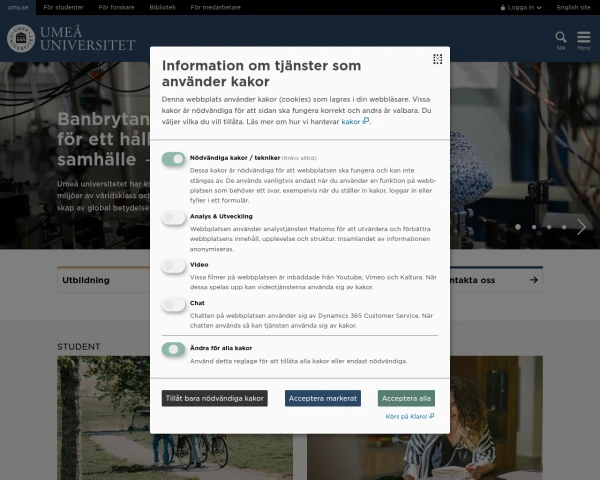The image size is (600, 480).
Task: Click the Kontakta oss arrow icon
Action: 534,280
